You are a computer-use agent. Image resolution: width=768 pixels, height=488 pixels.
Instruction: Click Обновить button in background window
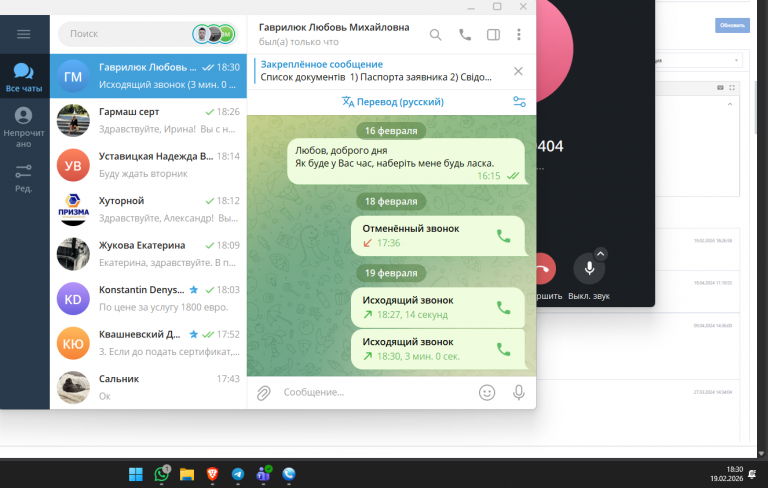[x=732, y=25]
